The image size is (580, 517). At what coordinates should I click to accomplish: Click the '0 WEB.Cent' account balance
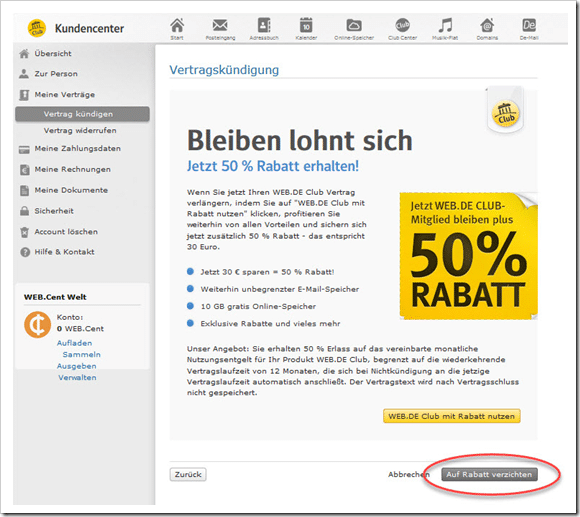point(80,329)
